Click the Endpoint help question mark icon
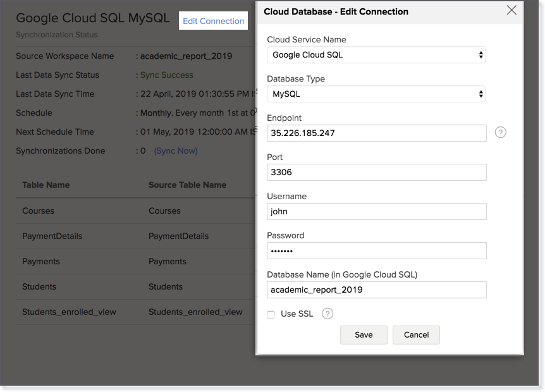Screen dimensions: 545x392 coord(500,132)
